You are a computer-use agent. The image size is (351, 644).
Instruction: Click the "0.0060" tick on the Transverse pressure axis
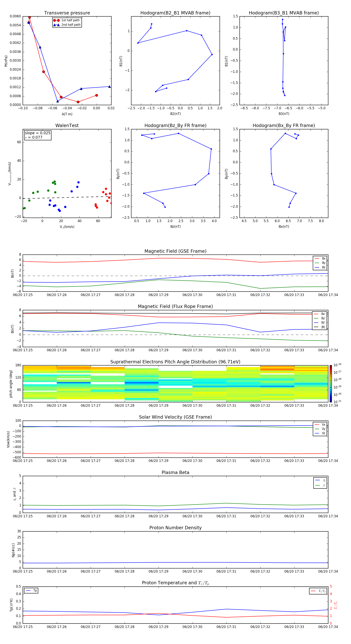click(x=15, y=17)
